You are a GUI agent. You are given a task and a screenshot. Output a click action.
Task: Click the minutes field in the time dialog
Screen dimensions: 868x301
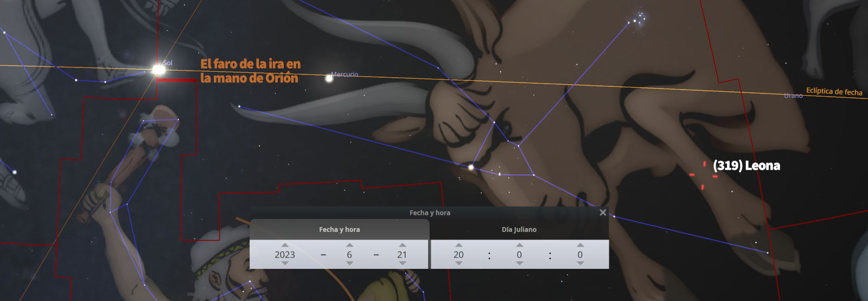[519, 254]
